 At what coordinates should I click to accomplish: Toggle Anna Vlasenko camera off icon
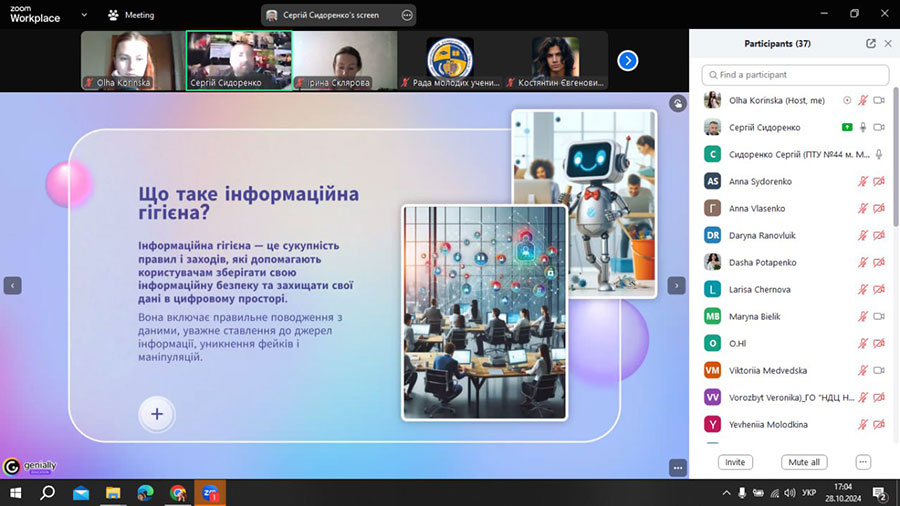[879, 208]
